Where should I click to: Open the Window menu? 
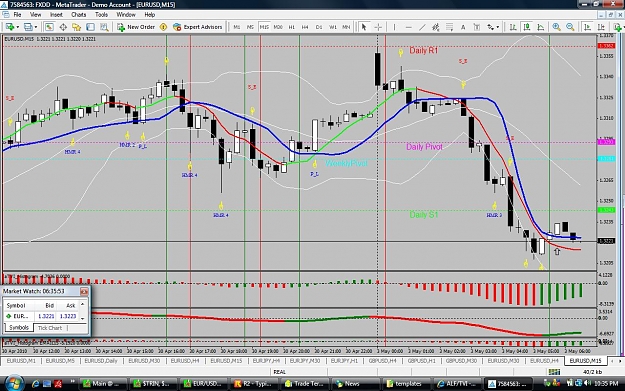pyautogui.click(x=126, y=15)
